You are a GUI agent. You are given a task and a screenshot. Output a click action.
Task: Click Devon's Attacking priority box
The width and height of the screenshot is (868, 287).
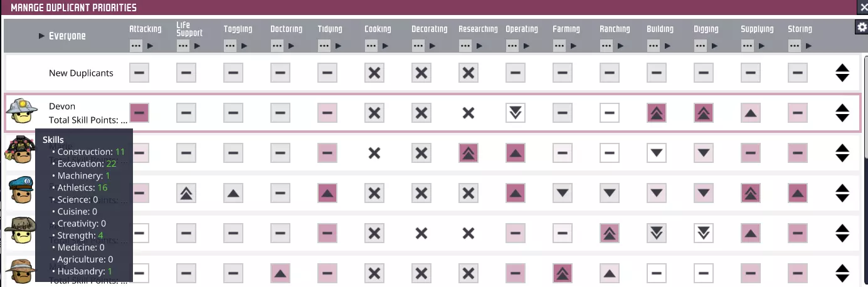[x=139, y=113]
